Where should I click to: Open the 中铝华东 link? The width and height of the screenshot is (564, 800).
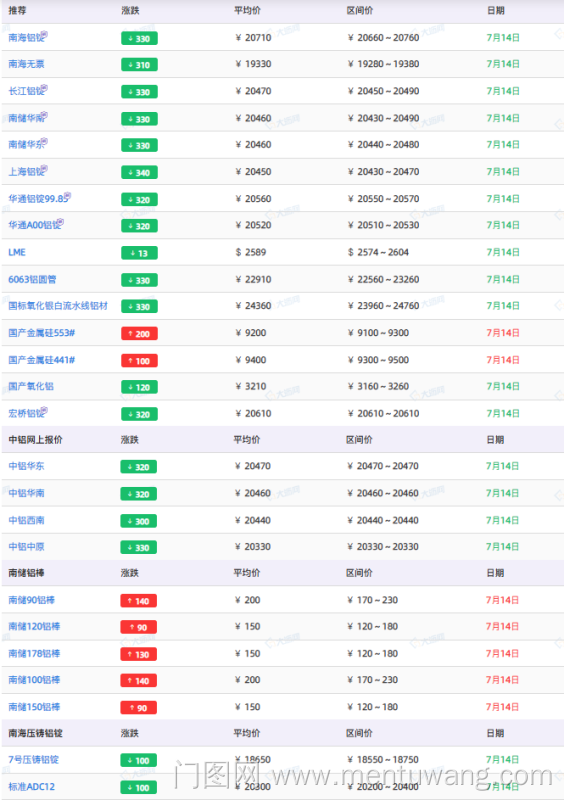pyautogui.click(x=26, y=466)
